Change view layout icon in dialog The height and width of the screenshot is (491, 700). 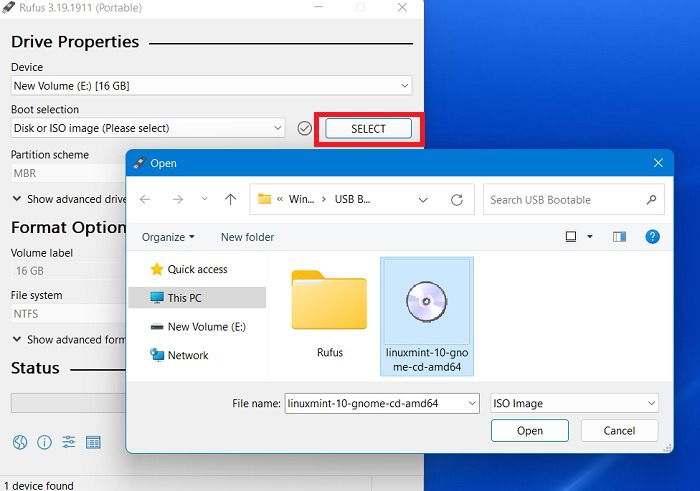(571, 237)
